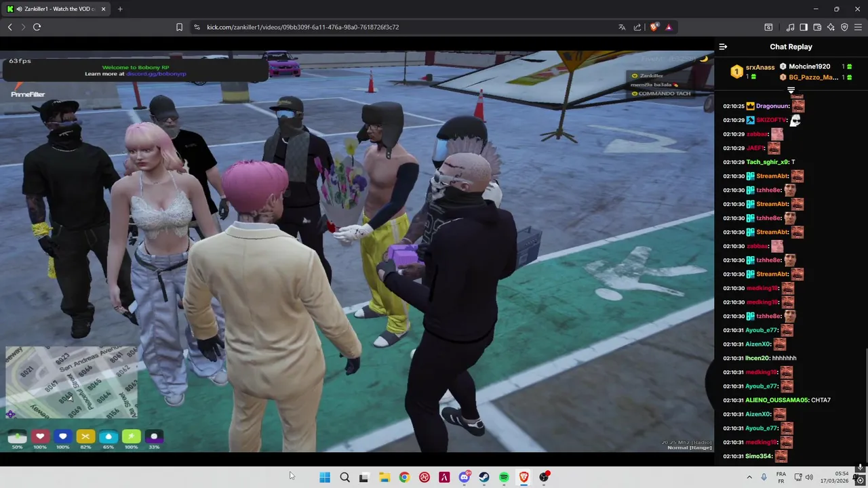
Task: Open BG_Pazzo_Ma... leaderboard entry
Action: point(815,77)
